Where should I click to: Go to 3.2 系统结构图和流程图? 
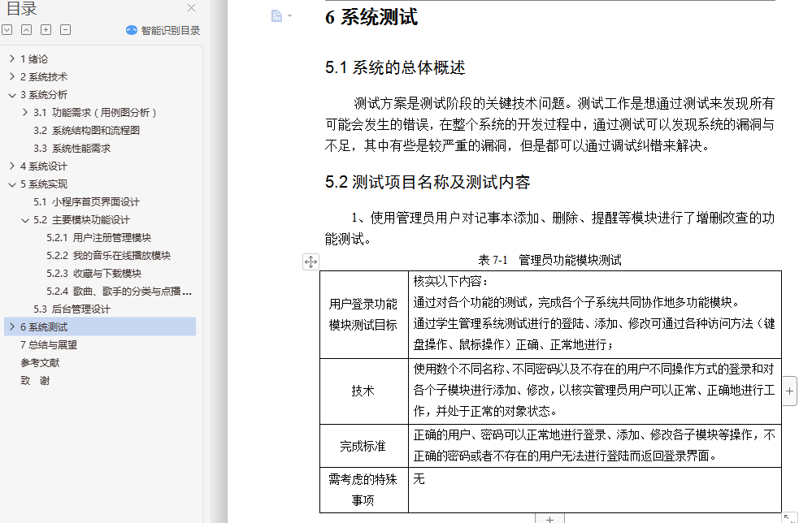click(x=86, y=131)
